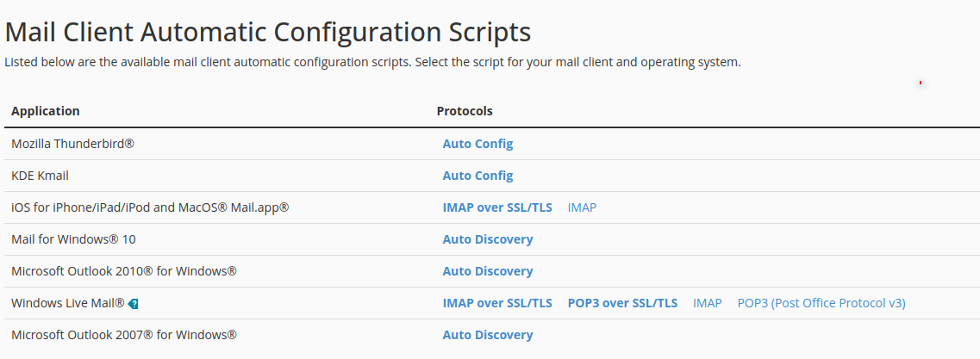Viewport: 980px width, 359px height.
Task: Select IMAP over SSL/TLS for Windows Live Mail
Action: [497, 303]
